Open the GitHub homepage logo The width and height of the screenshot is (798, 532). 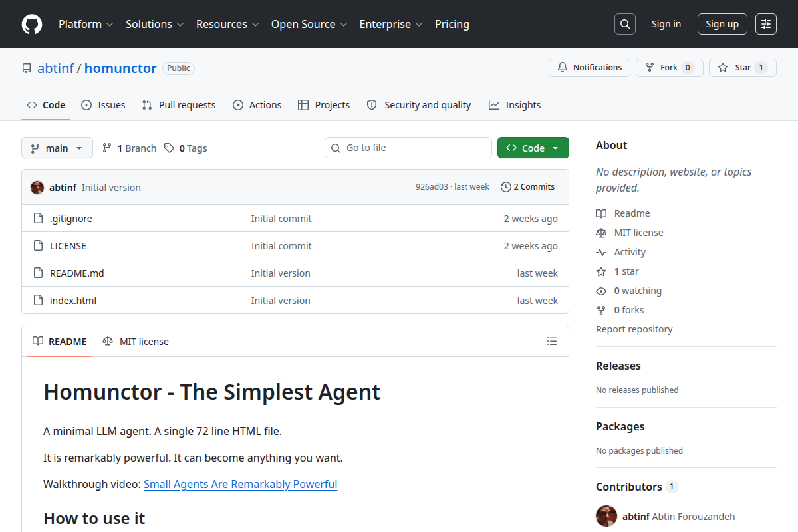click(x=32, y=24)
